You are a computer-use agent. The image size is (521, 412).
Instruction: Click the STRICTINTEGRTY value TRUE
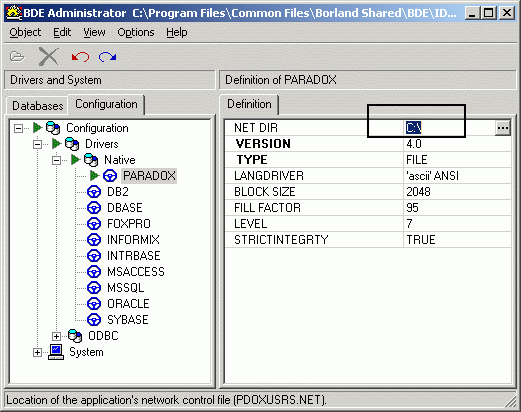(421, 240)
